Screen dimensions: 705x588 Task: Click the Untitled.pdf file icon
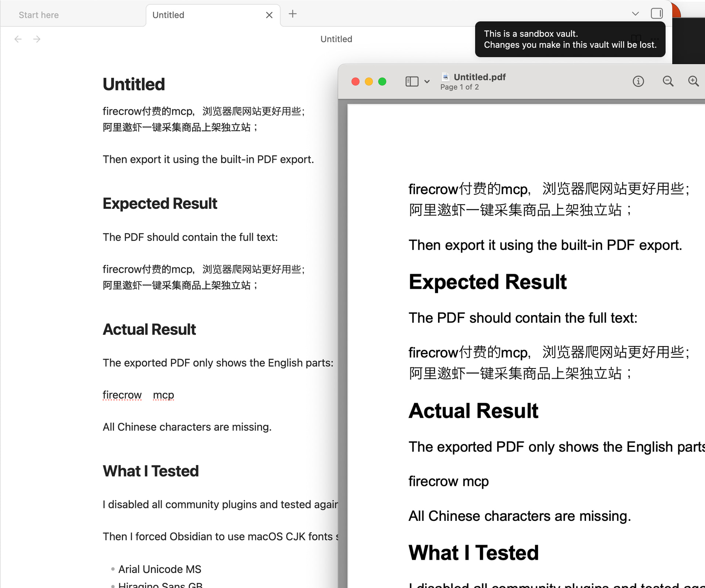point(445,77)
